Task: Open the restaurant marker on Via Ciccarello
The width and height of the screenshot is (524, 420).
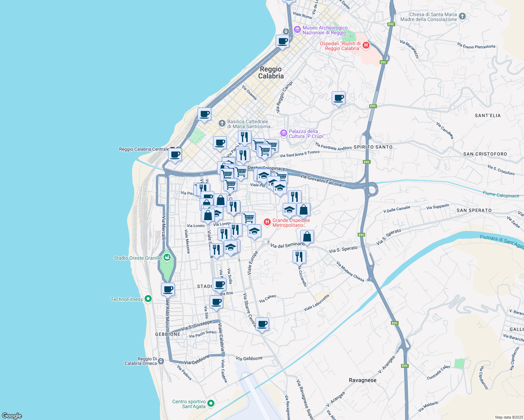Action: point(299,258)
